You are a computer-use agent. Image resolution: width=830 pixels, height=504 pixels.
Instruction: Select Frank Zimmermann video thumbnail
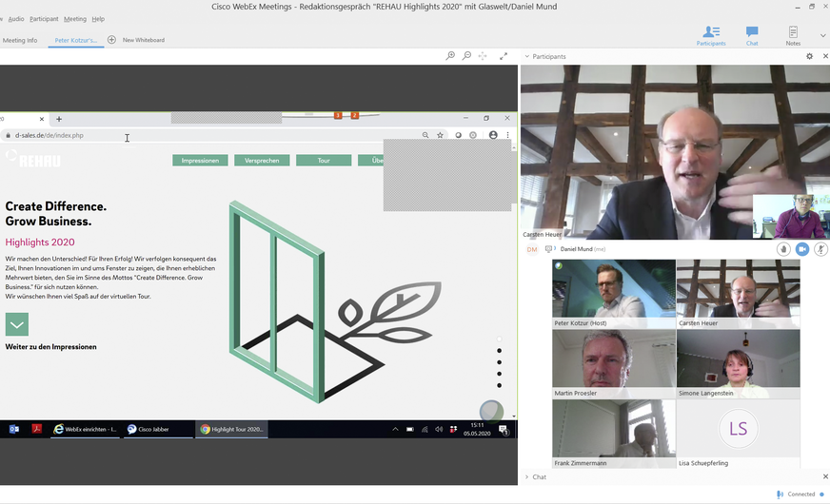(x=614, y=434)
